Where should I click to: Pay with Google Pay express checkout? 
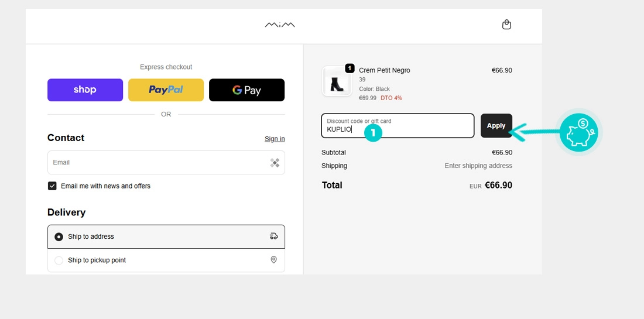pyautogui.click(x=246, y=90)
